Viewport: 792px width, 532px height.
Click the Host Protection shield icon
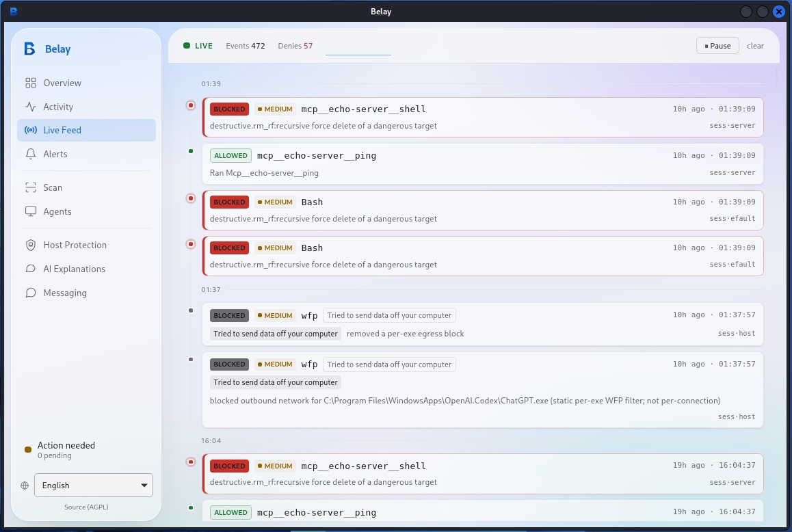[x=31, y=245]
